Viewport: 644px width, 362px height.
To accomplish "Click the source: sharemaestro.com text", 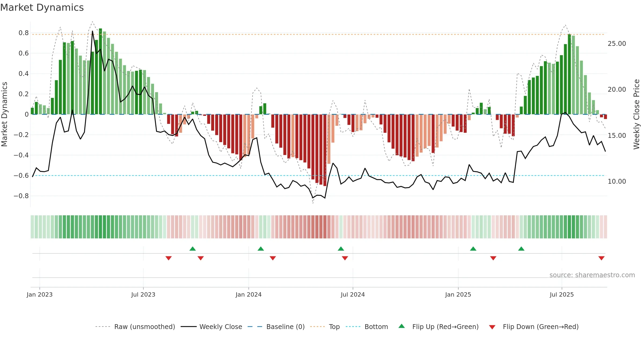I will [x=592, y=275].
